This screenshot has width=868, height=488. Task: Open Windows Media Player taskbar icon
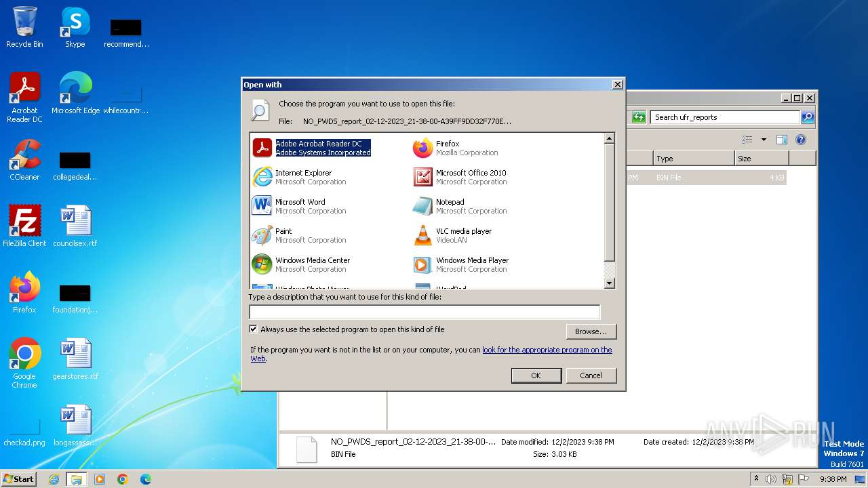100,479
